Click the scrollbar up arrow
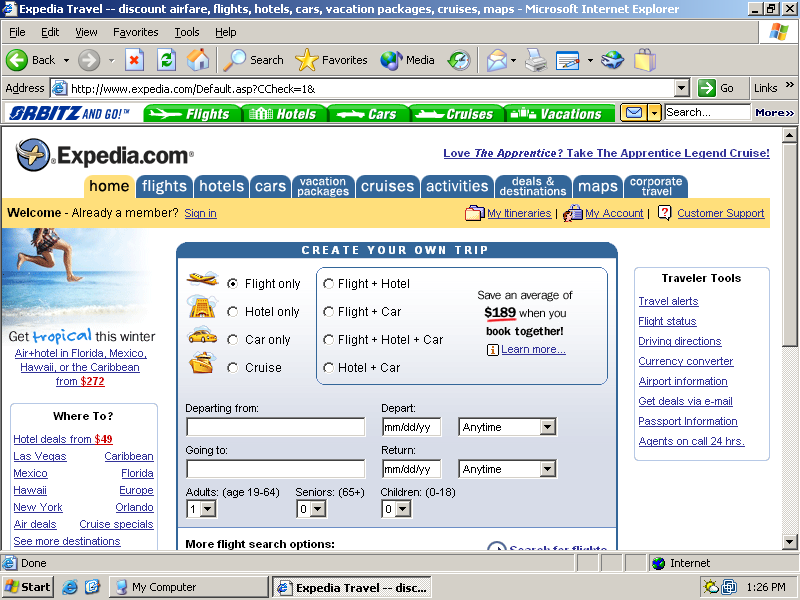This screenshot has width=800, height=600. 789,135
